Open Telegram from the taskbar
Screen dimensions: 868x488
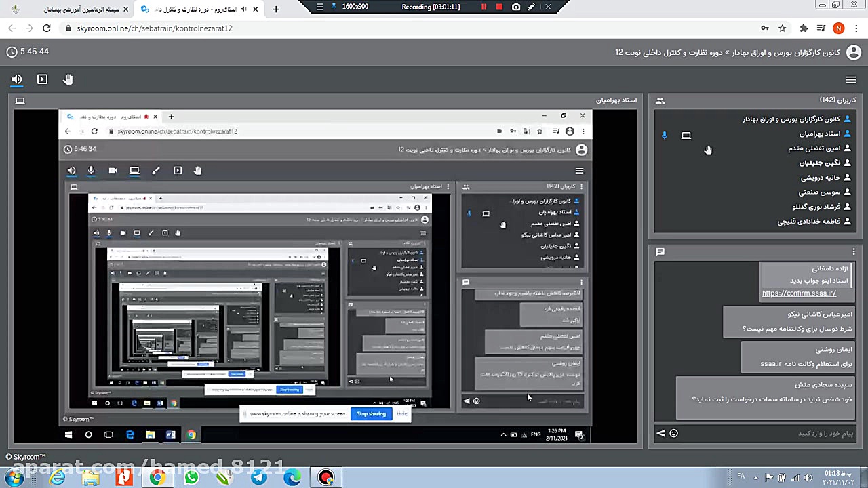click(258, 478)
